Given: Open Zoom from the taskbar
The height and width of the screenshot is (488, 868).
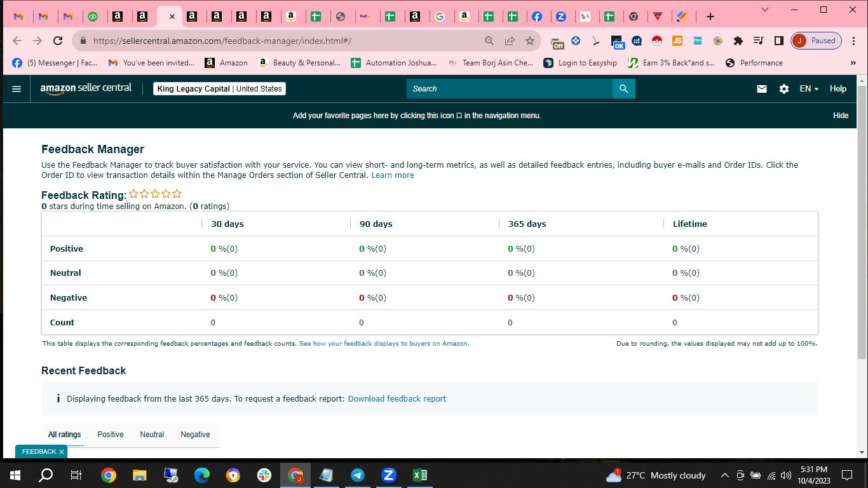Looking at the screenshot, I should (389, 475).
